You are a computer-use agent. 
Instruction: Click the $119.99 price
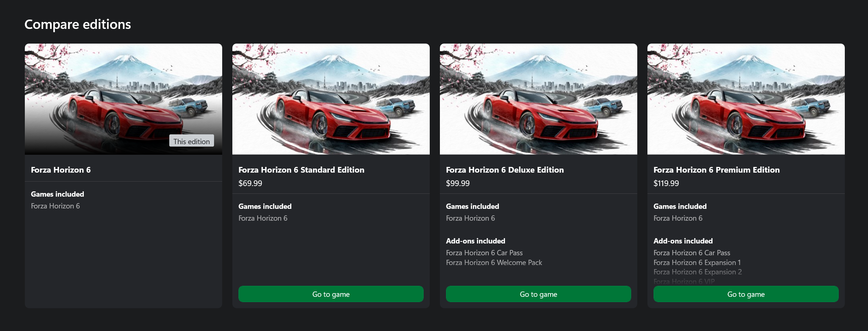tap(666, 183)
